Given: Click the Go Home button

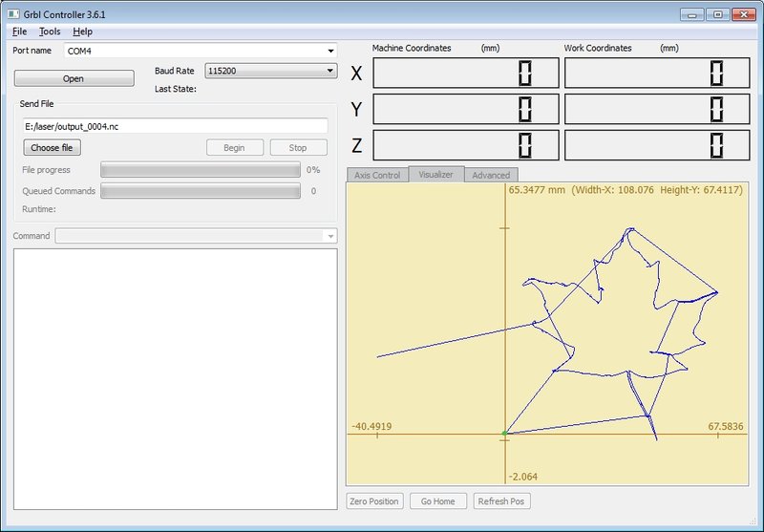Looking at the screenshot, I should [x=438, y=501].
